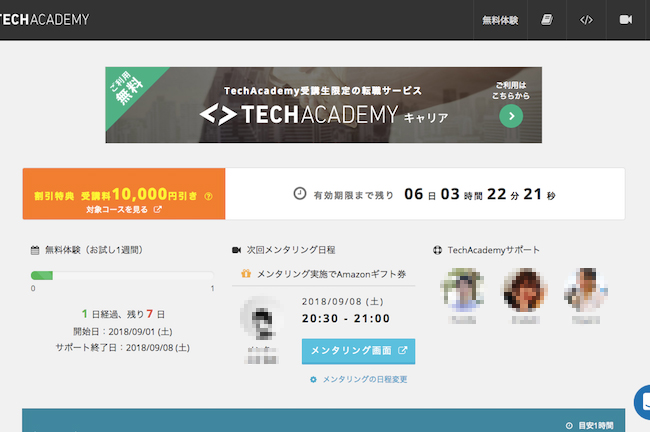Open the chat widget bubble at right edge
Image resolution: width=650 pixels, height=432 pixels.
643,402
